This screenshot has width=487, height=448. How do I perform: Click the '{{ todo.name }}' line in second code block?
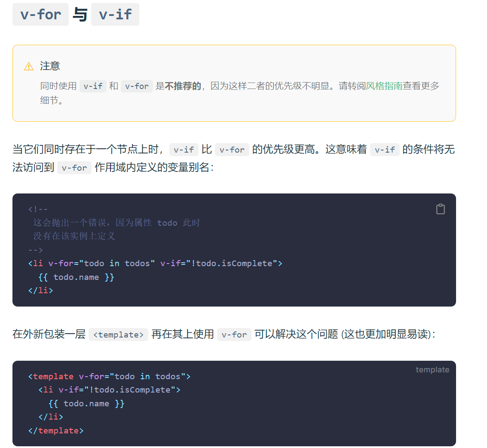pyautogui.click(x=86, y=404)
